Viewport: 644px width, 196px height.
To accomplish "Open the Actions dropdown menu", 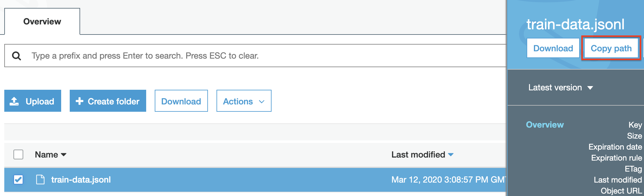I will 244,101.
